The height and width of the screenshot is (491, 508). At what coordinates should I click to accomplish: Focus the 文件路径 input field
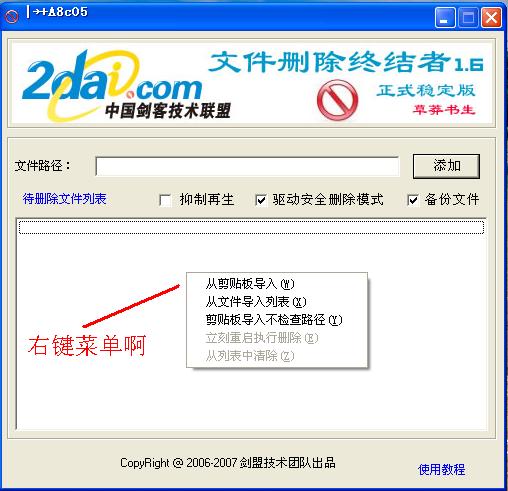[247, 166]
